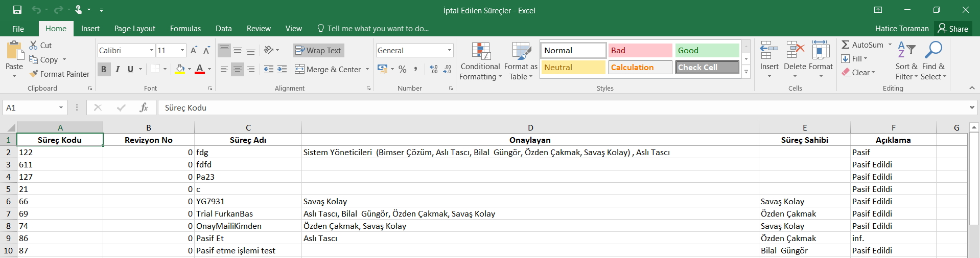The image size is (980, 258).
Task: Click the Increase Decimal icon
Action: click(x=434, y=69)
